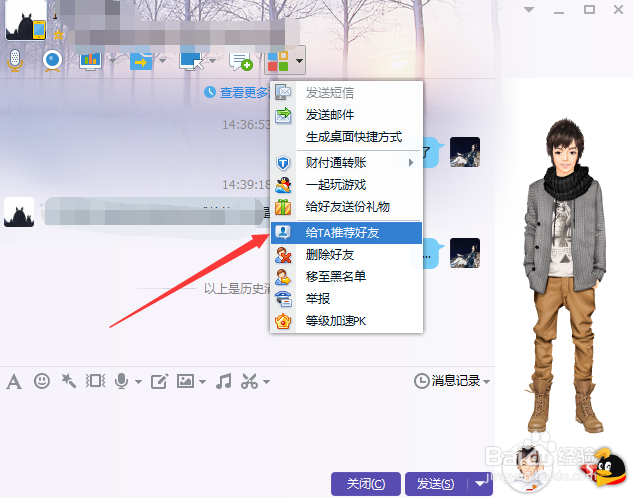Click the magic emoticon wand icon
This screenshot has width=633, height=498.
(x=69, y=381)
